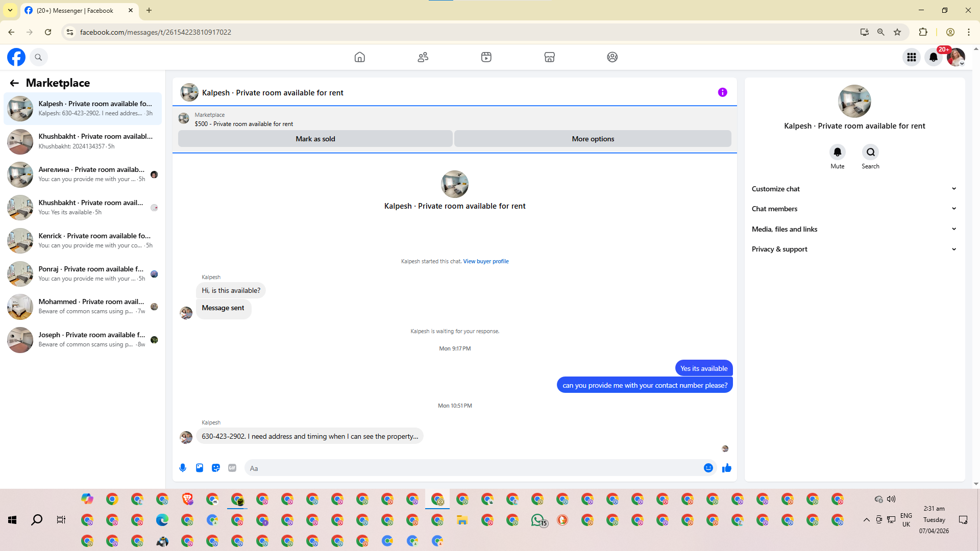Select the Kalpesh chat in the list
Viewport: 980px width, 551px height.
coord(83,109)
